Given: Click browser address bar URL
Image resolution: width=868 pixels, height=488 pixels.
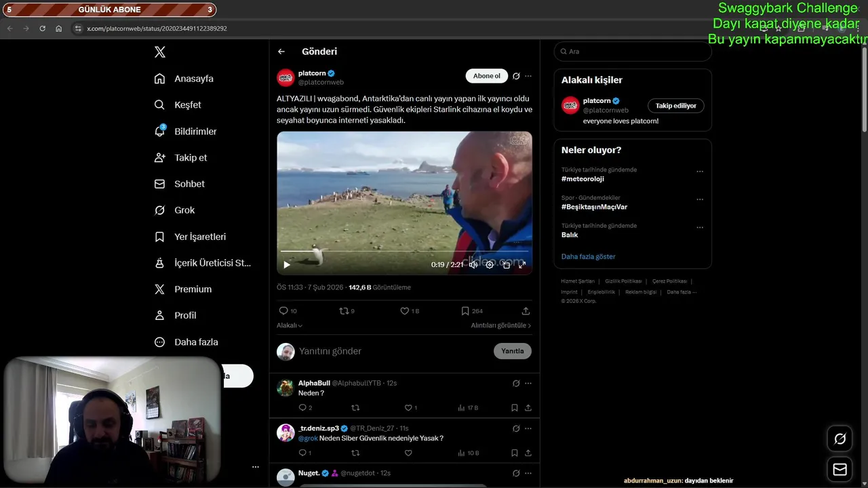Looking at the screenshot, I should point(157,28).
